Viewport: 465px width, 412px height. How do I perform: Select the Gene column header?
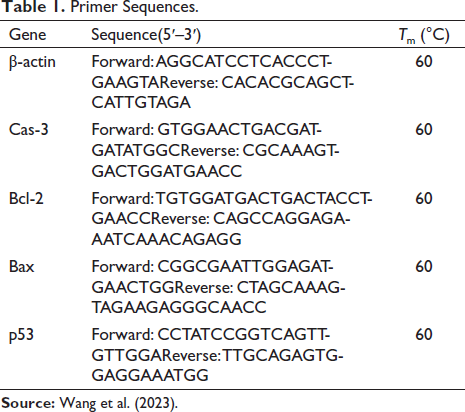[x=28, y=35]
